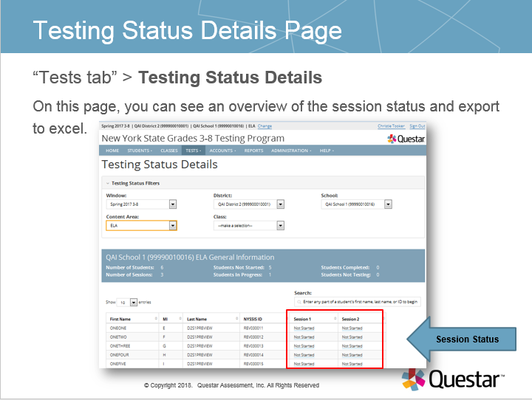Open the TESTS menu tab
This screenshot has height=400, width=532.
tap(194, 151)
